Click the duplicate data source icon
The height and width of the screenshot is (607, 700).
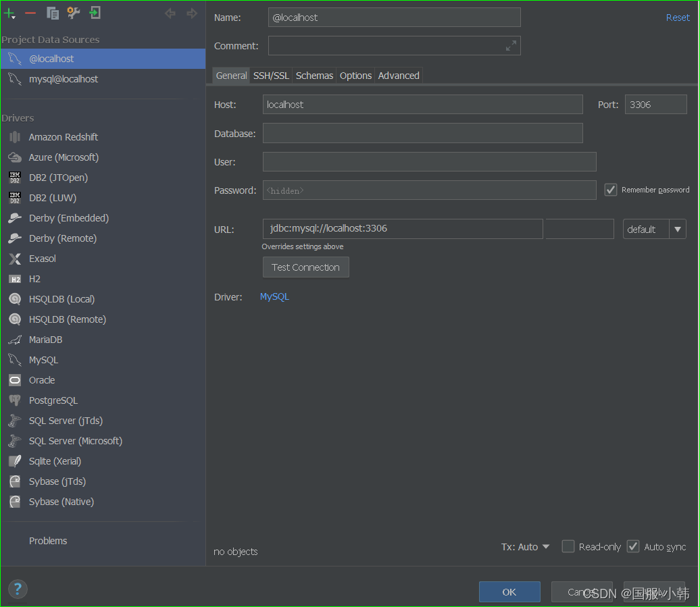53,14
